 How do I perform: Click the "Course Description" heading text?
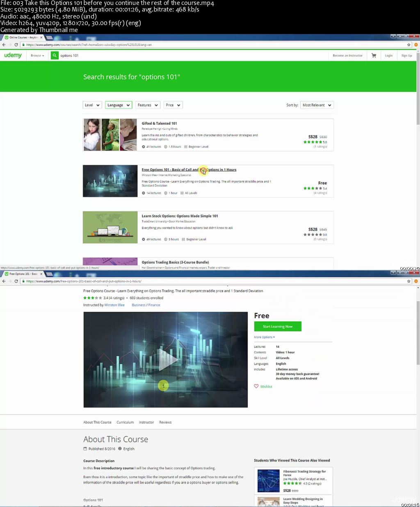point(99,461)
